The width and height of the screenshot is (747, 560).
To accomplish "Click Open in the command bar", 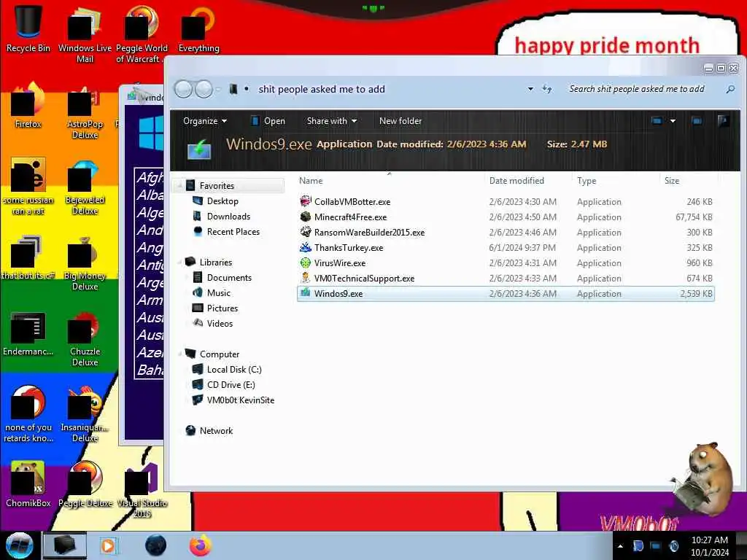I will point(268,121).
